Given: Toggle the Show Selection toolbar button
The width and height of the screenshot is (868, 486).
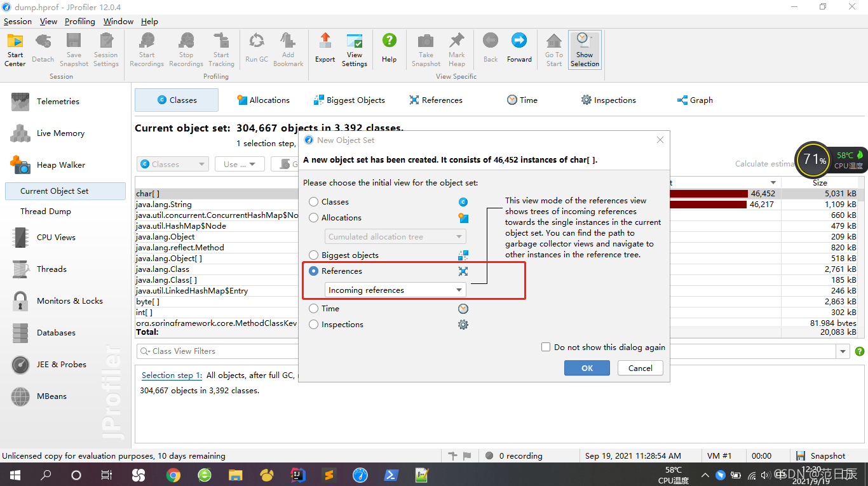Looking at the screenshot, I should click(585, 50).
